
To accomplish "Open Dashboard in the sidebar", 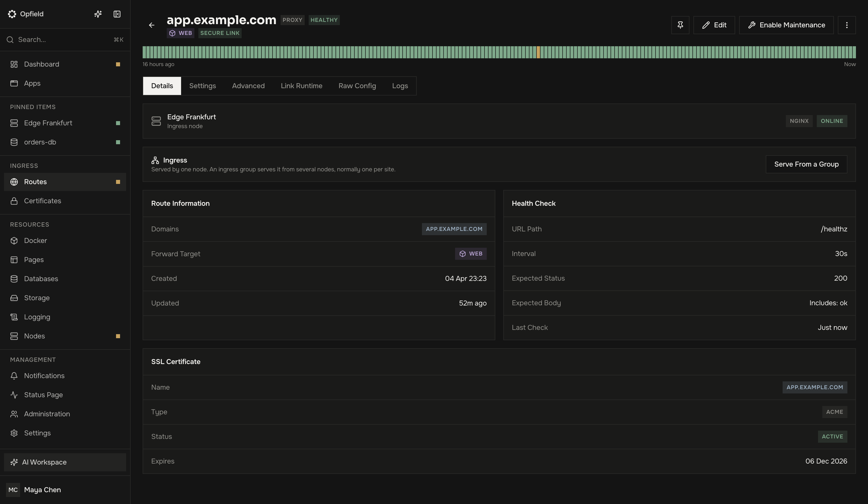I will 65,64.
